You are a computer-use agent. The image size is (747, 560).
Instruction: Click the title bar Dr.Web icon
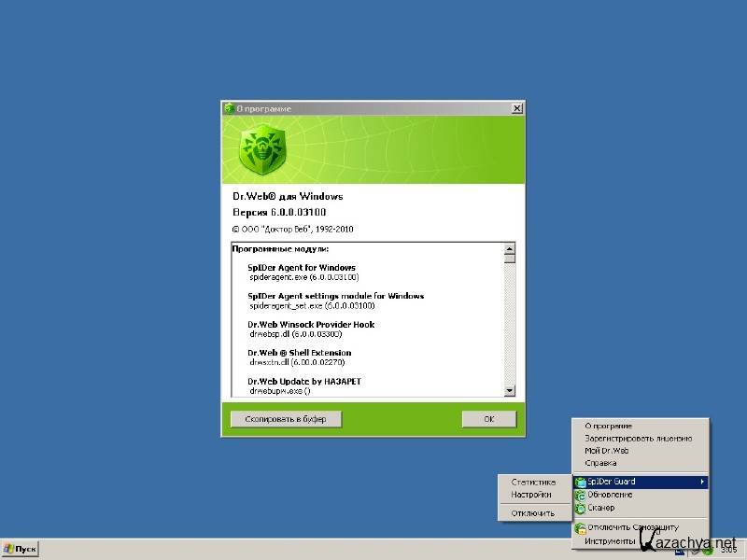(229, 108)
